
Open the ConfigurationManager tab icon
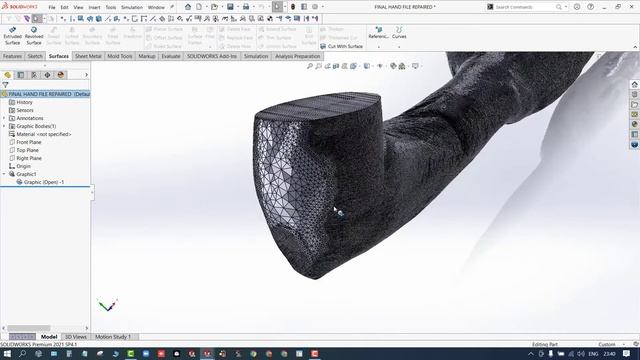(x=34, y=75)
